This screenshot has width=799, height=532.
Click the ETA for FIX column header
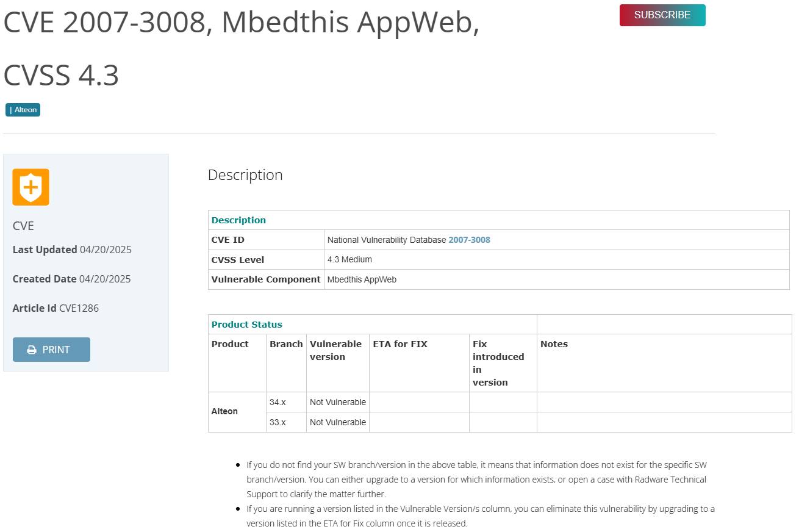pos(400,344)
